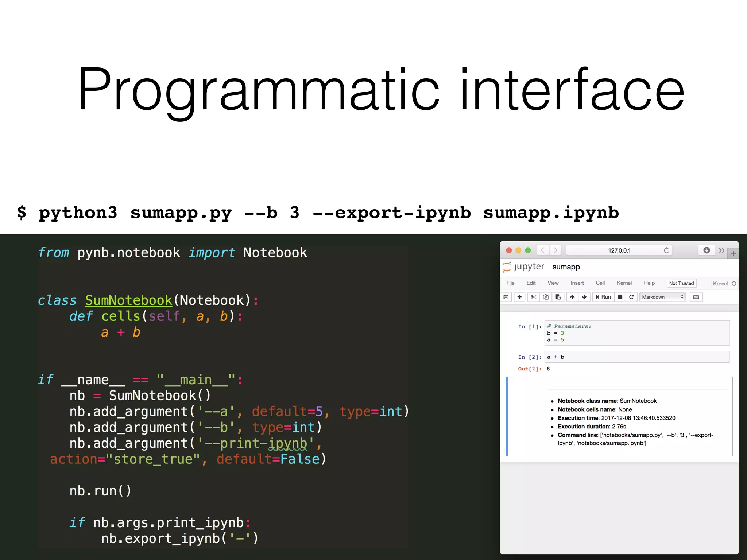This screenshot has width=747, height=560.
Task: Click the 'Execution time' bullet line
Action: tap(616, 418)
